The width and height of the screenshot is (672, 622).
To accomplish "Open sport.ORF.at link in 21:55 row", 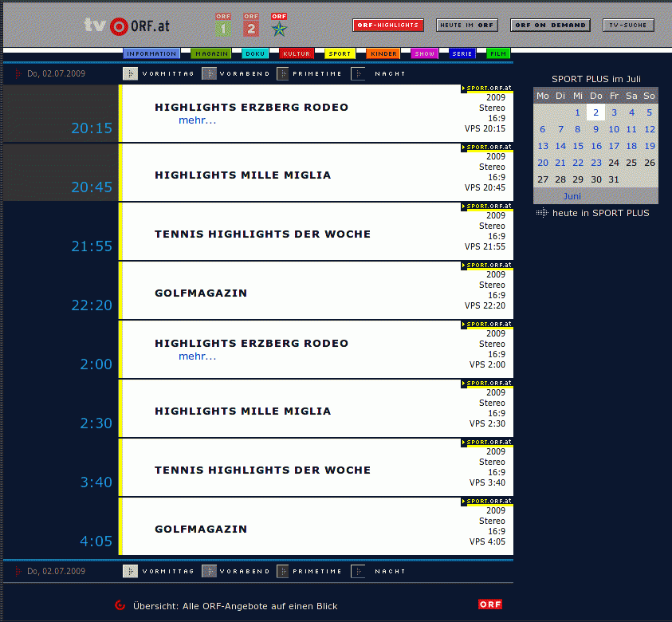I will (x=487, y=207).
